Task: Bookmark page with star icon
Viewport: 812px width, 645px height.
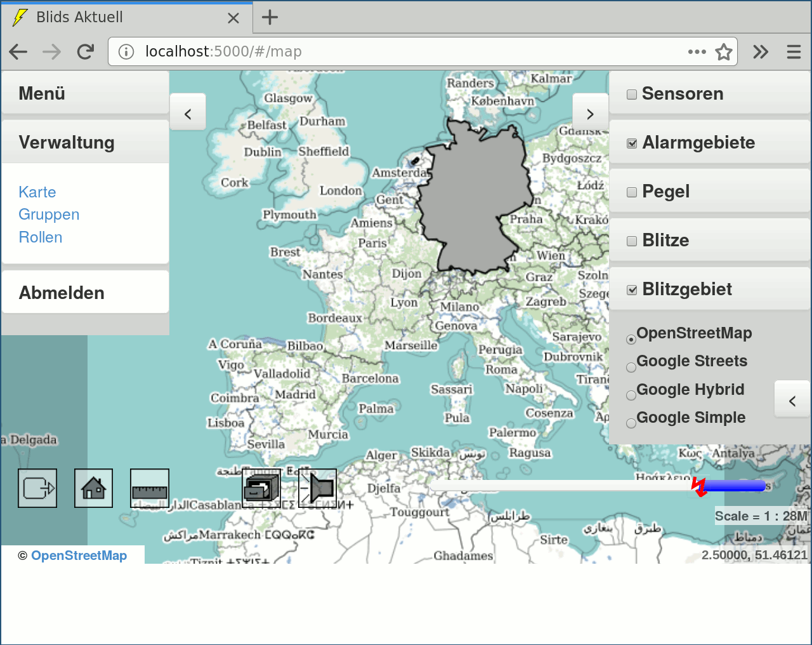Action: (x=724, y=51)
